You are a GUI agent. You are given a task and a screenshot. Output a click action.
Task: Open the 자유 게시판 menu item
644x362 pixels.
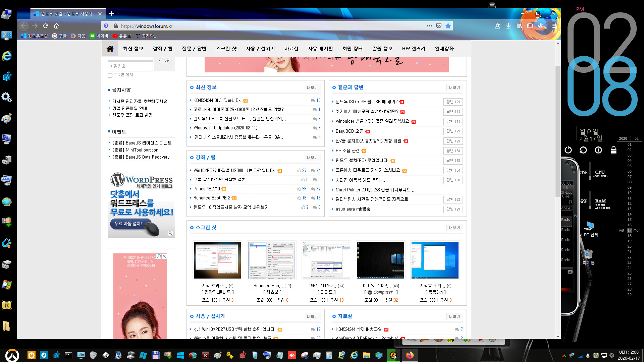[x=320, y=49]
